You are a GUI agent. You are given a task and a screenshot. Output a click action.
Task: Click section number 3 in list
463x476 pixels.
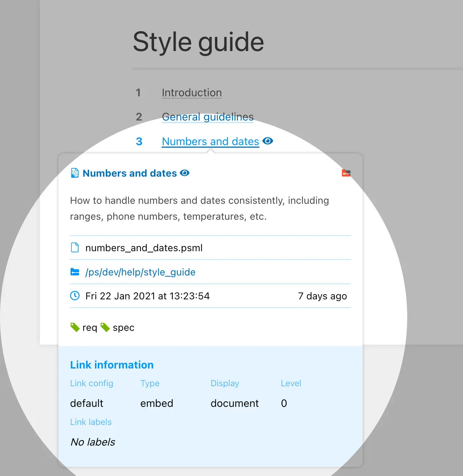point(139,142)
